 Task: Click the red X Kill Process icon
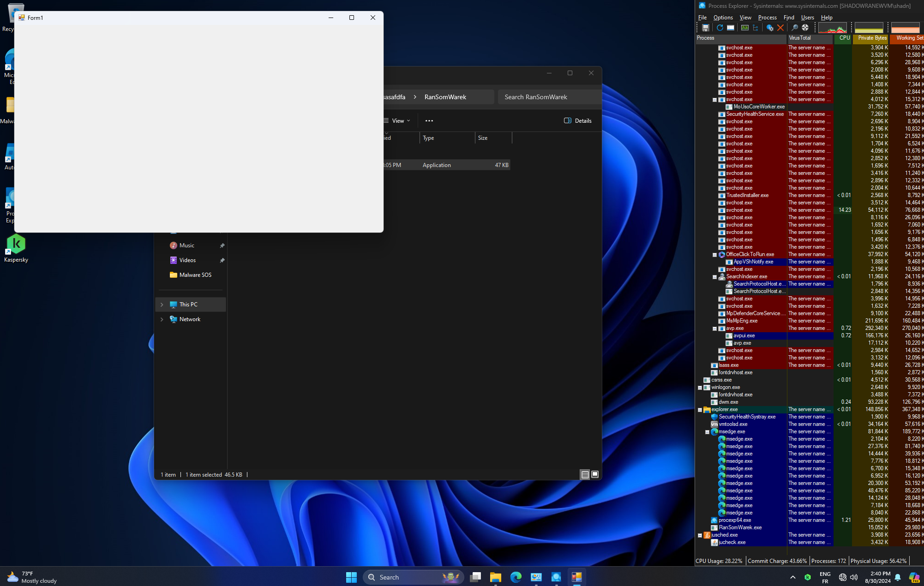[780, 28]
